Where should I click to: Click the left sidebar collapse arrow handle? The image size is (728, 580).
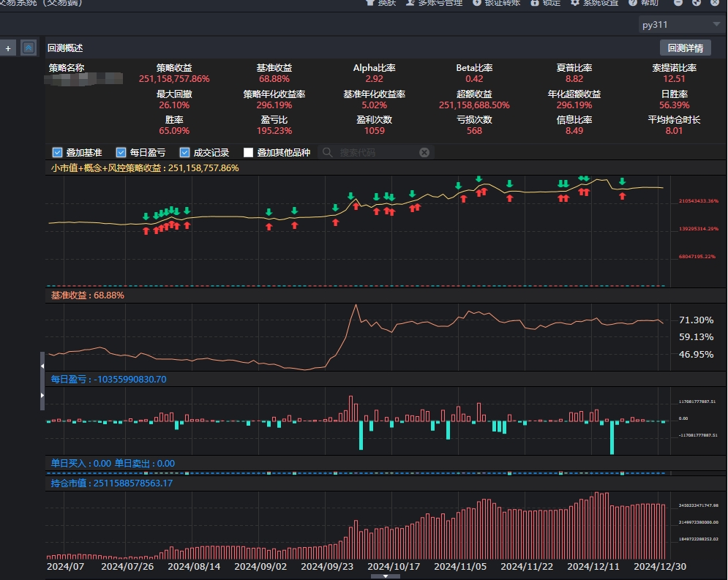click(42, 366)
